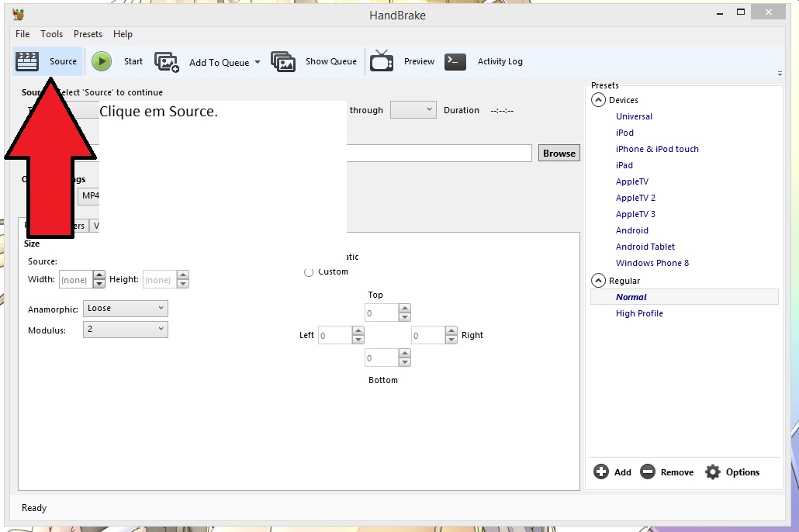799x532 pixels.
Task: Open the File menu
Action: [22, 34]
